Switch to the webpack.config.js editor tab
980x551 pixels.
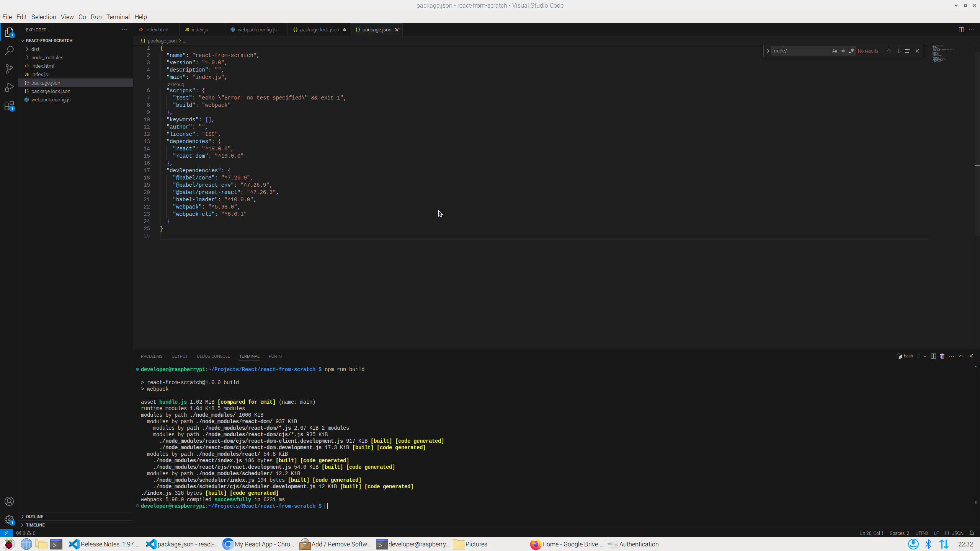tap(256, 30)
